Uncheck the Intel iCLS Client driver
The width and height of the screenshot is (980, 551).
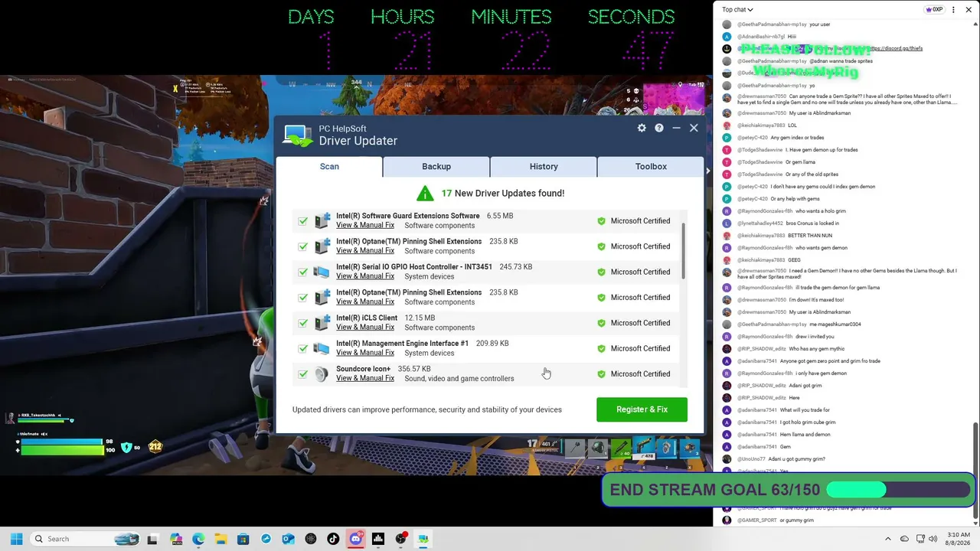303,323
